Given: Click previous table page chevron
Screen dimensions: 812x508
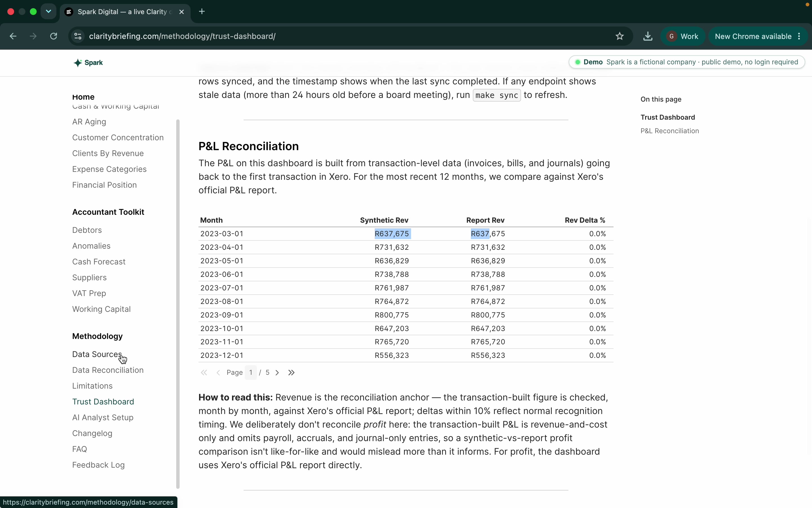Looking at the screenshot, I should click(x=218, y=373).
